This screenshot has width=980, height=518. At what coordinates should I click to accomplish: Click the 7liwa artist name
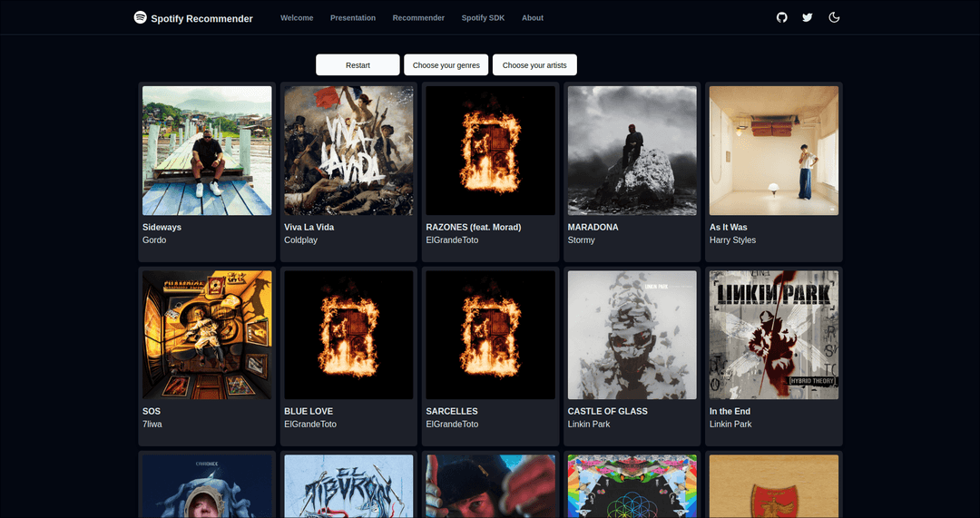[x=152, y=425]
